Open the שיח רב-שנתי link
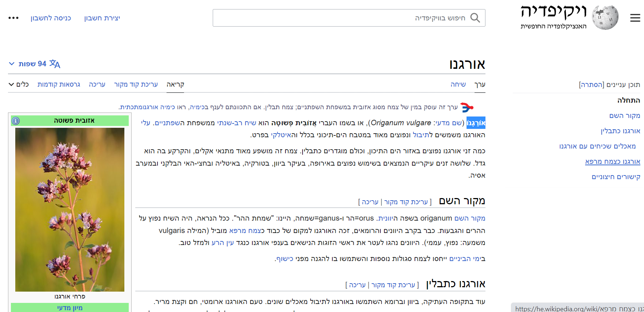The height and width of the screenshot is (312, 644). tap(237, 123)
